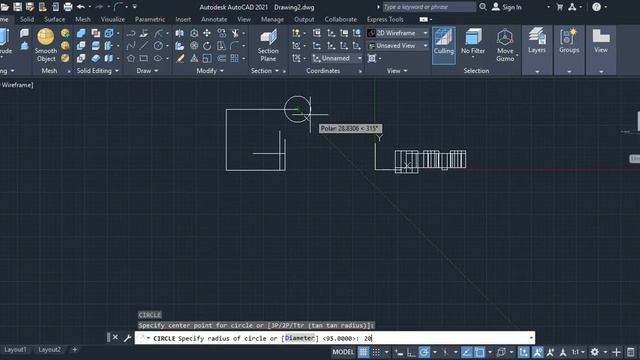Switch to the Annotate ribbon tab

point(214,19)
